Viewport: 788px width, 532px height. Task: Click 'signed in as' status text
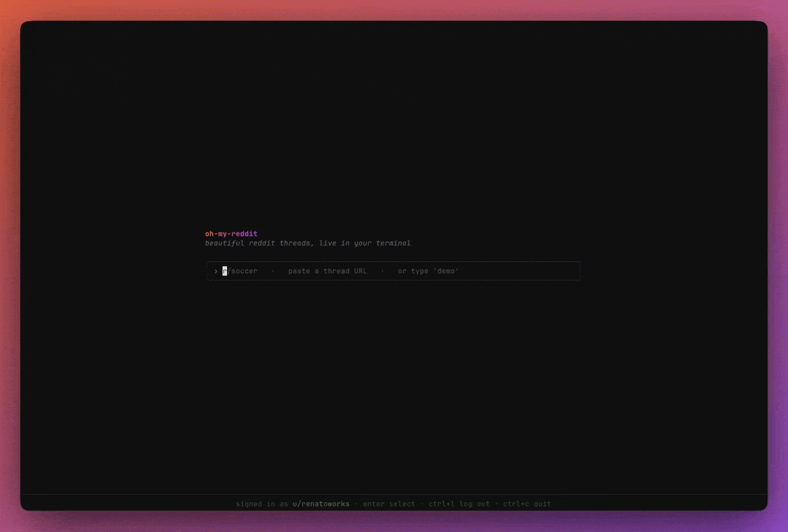click(262, 504)
